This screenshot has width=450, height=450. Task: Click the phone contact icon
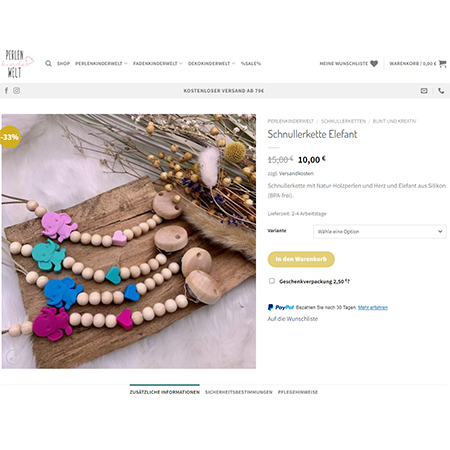point(441,91)
